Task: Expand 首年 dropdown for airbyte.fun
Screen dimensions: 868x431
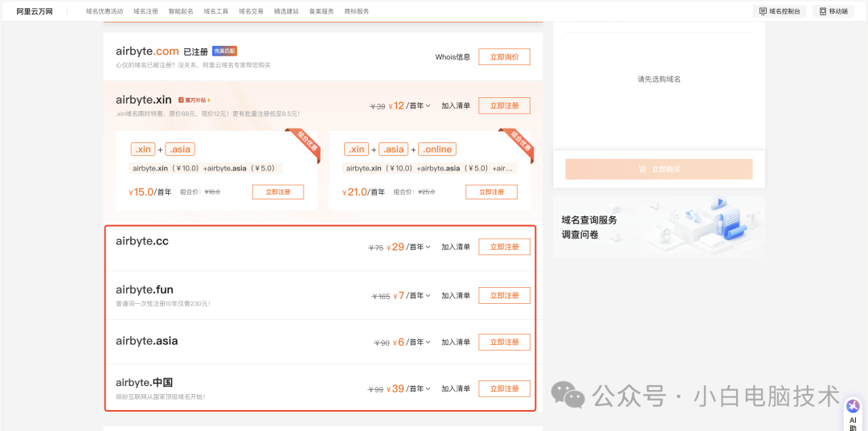Action: [x=420, y=296]
